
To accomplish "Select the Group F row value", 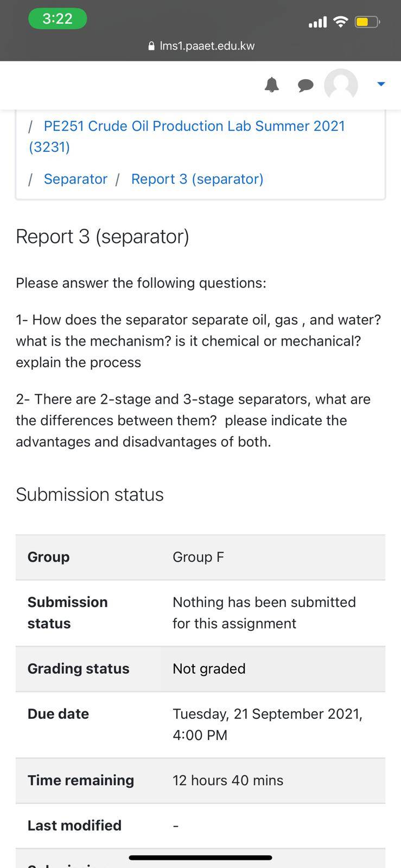I will point(198,557).
